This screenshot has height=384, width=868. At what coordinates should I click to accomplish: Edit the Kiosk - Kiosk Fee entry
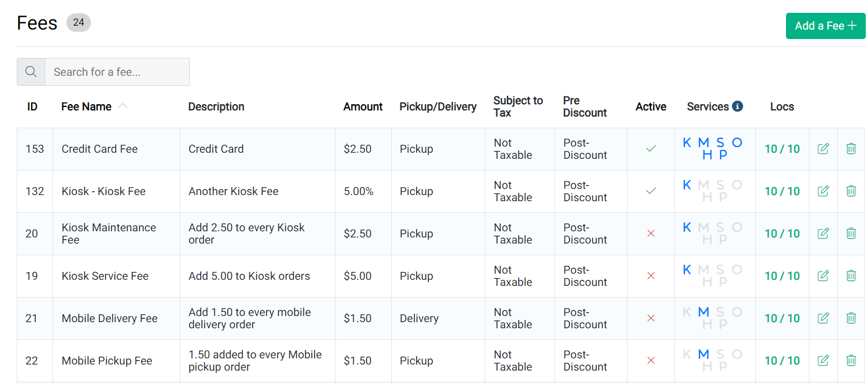click(x=823, y=191)
